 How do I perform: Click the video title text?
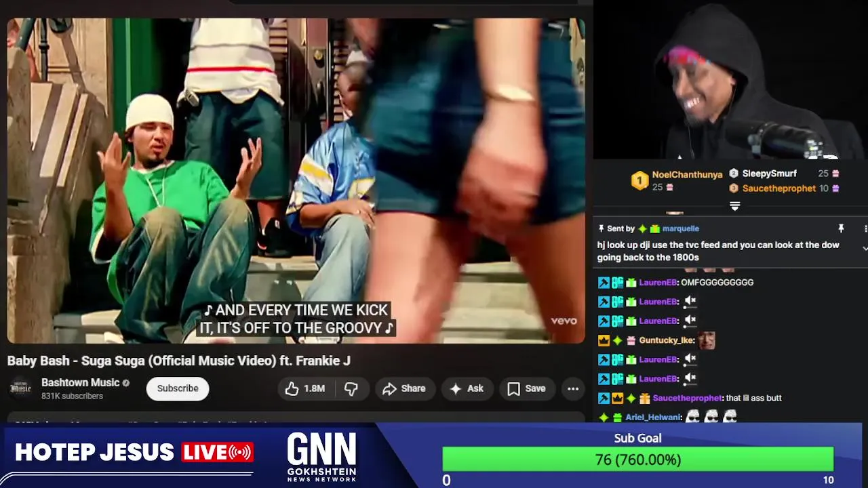[179, 361]
